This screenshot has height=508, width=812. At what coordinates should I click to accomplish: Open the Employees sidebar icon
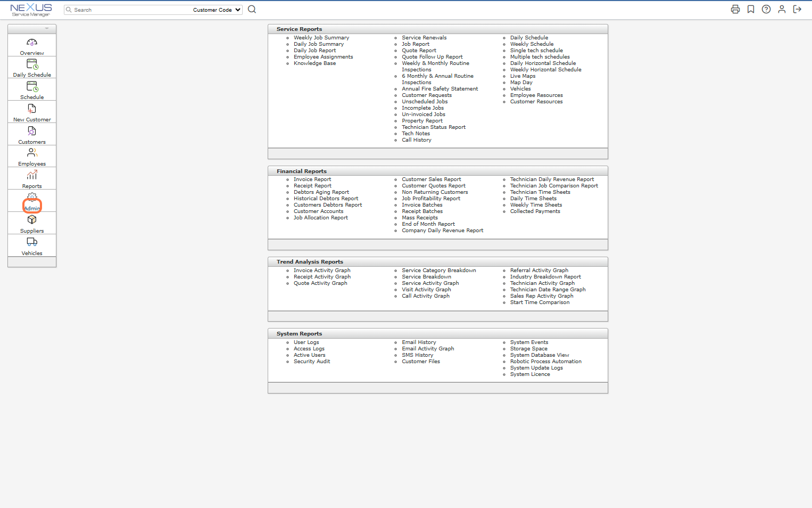click(32, 153)
